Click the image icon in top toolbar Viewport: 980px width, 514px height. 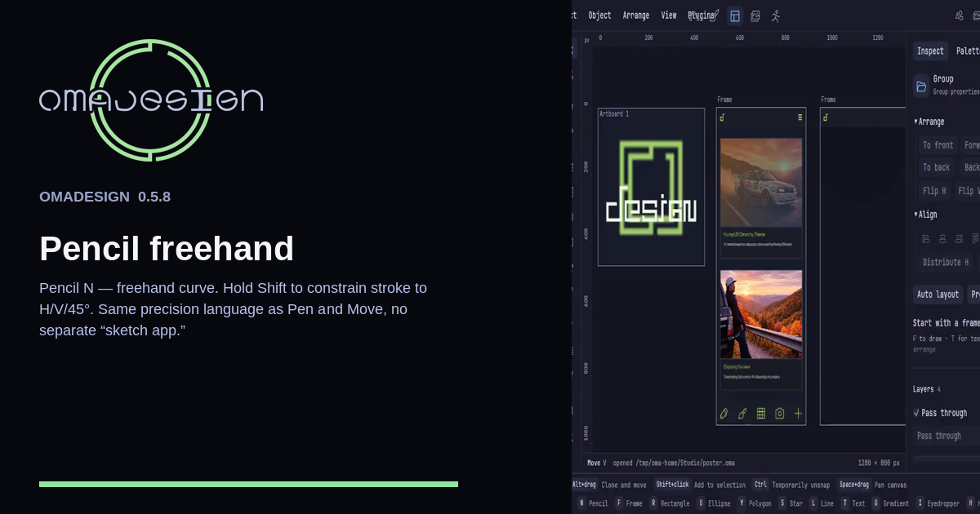pyautogui.click(x=755, y=16)
